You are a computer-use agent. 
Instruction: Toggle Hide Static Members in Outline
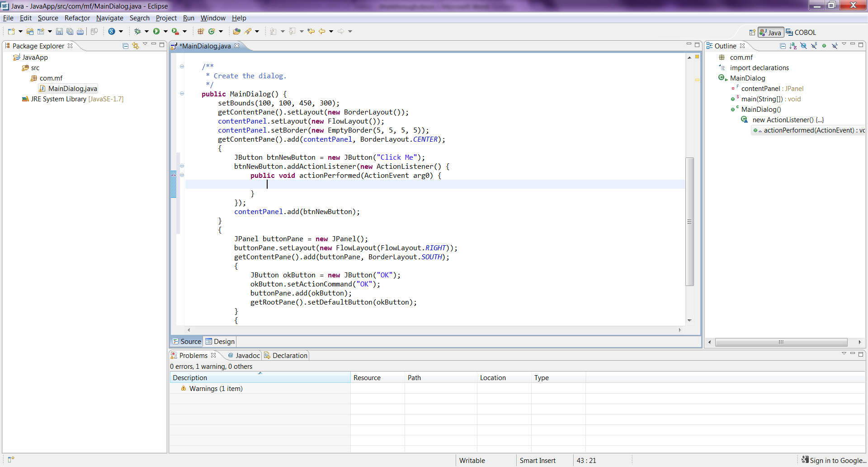click(x=814, y=46)
